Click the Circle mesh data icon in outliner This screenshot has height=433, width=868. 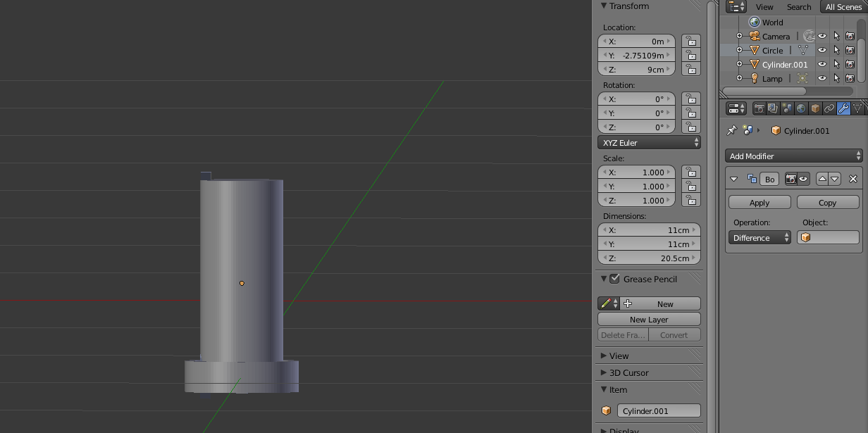pos(803,50)
